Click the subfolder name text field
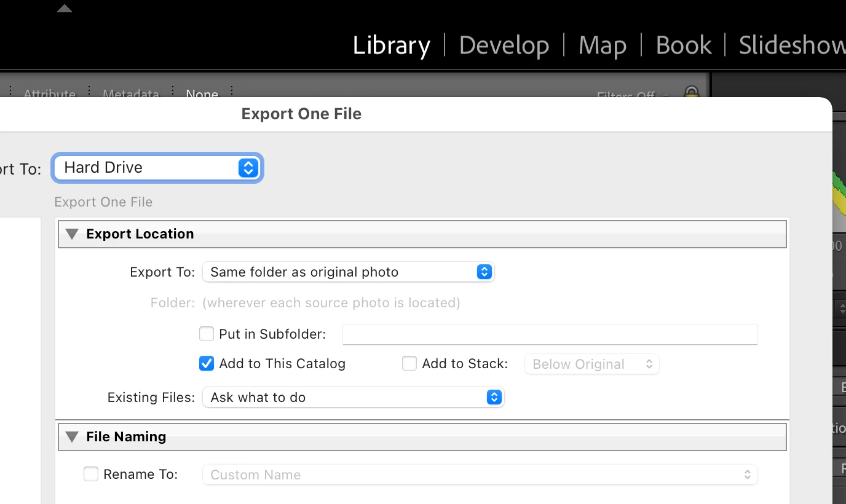Screen dimensions: 846x504 click(x=550, y=334)
